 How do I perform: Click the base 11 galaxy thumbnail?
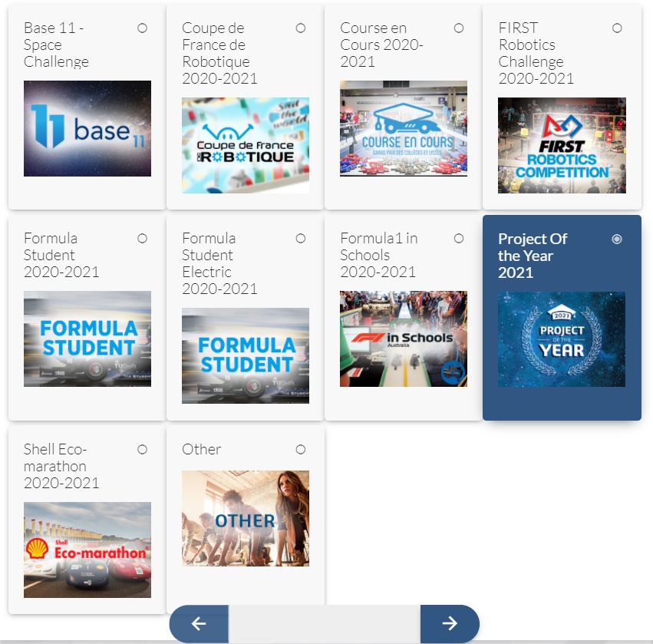click(x=87, y=128)
